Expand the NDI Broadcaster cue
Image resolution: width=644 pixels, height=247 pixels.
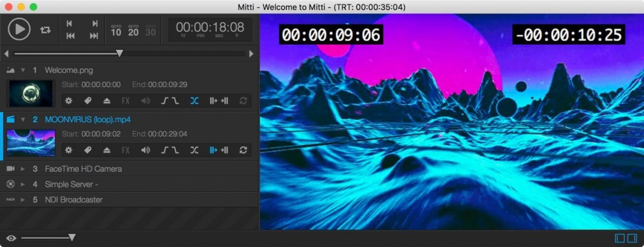point(23,200)
